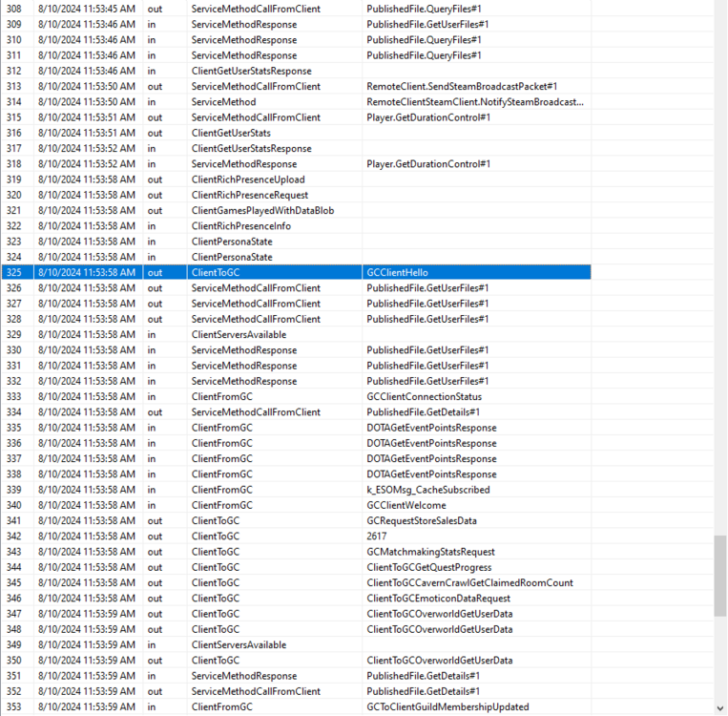Select the ClientGamesPlayedWithDataBlob entry
The height and width of the screenshot is (716, 728).
click(262, 210)
